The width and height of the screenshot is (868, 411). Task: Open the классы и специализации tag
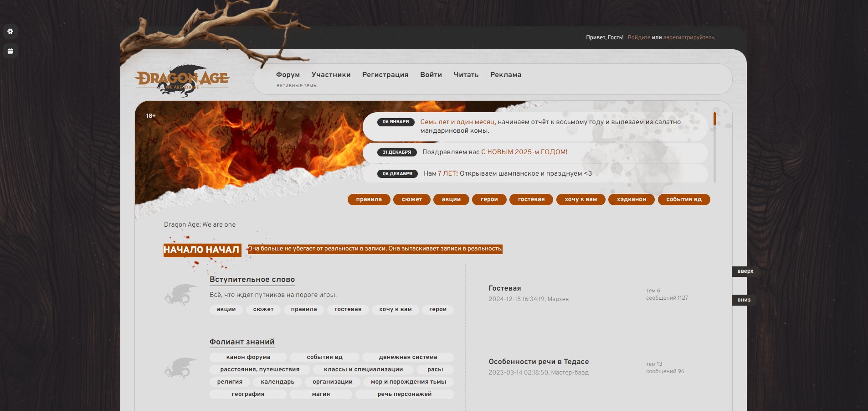tap(364, 369)
